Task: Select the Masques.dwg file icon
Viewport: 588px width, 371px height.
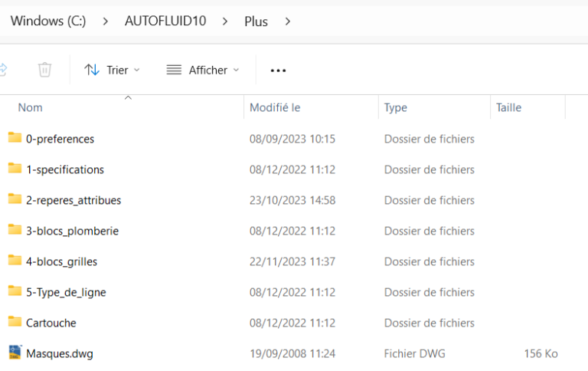Action: tap(15, 353)
